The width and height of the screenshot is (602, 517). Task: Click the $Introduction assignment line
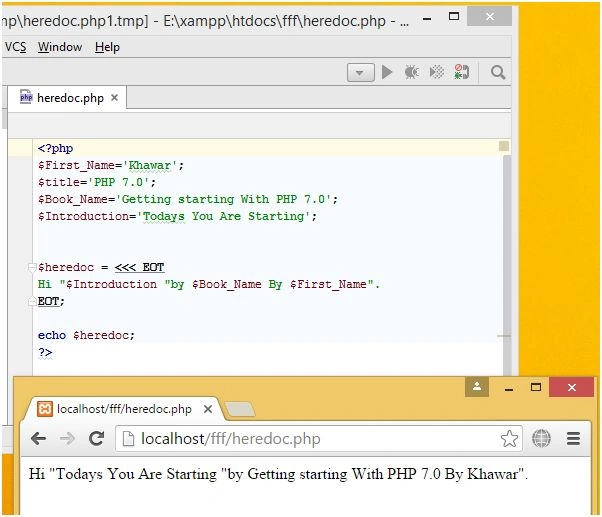pyautogui.click(x=177, y=216)
